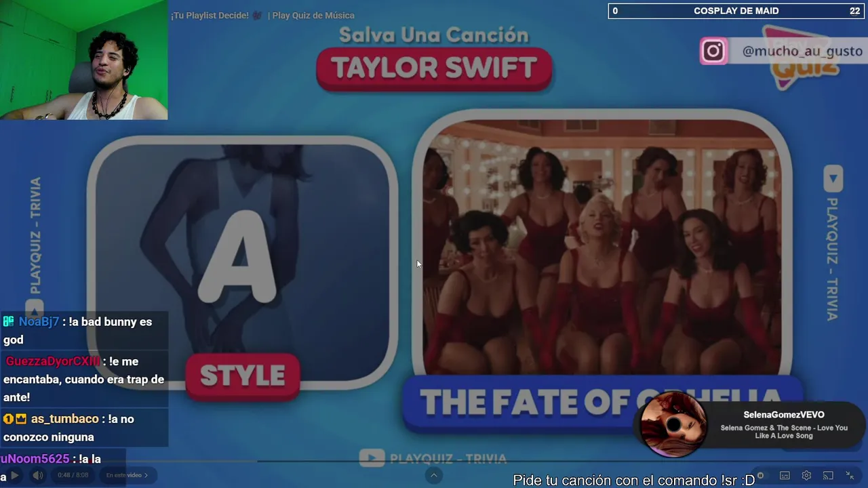This screenshot has width=868, height=488.
Task: Click the dancers video thumbnail card
Action: (x=602, y=247)
